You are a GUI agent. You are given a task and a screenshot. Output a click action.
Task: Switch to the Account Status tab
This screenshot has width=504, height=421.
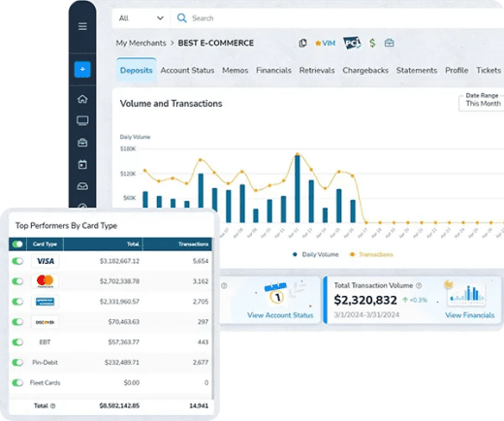click(187, 70)
